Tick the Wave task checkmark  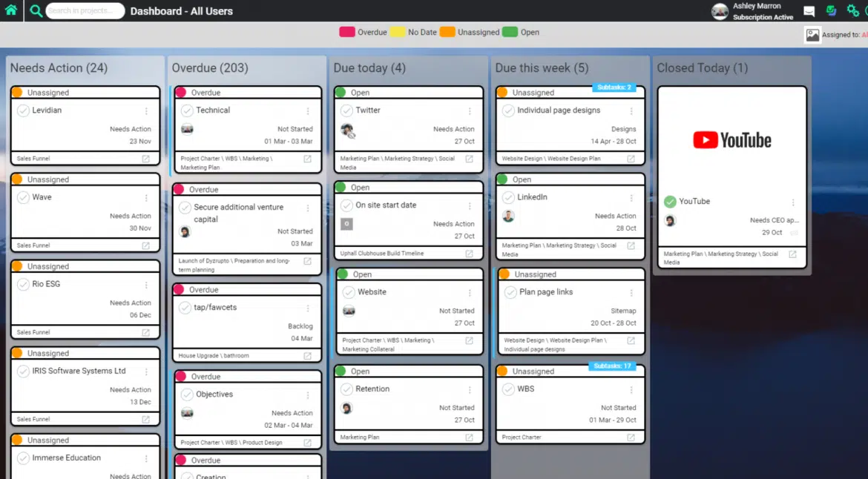(23, 197)
